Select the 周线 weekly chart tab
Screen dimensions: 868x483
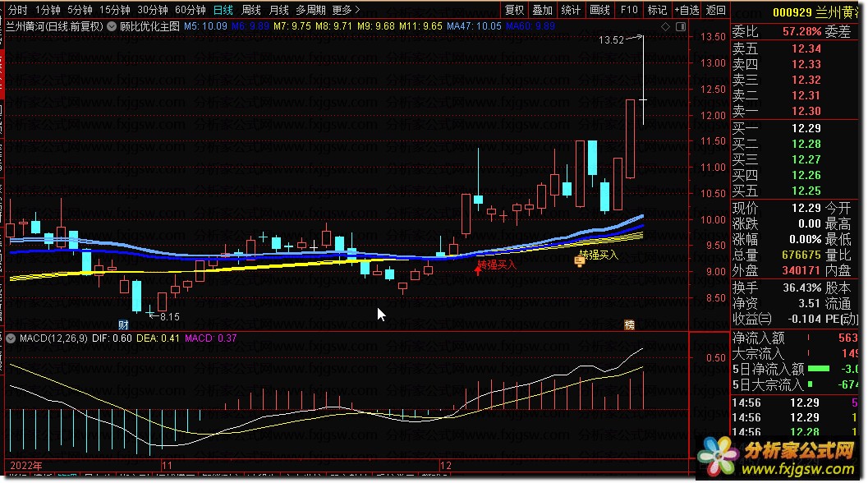tap(250, 10)
